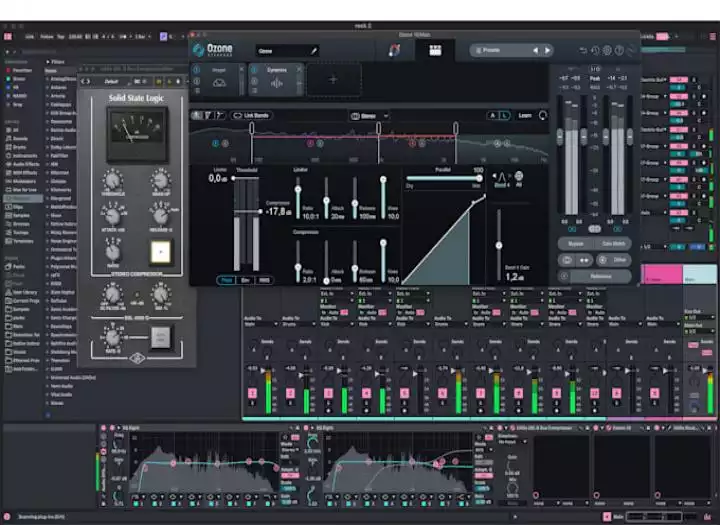This screenshot has height=525, width=720.
Task: Select Max for Live in the browser sidebar
Action: point(22,189)
